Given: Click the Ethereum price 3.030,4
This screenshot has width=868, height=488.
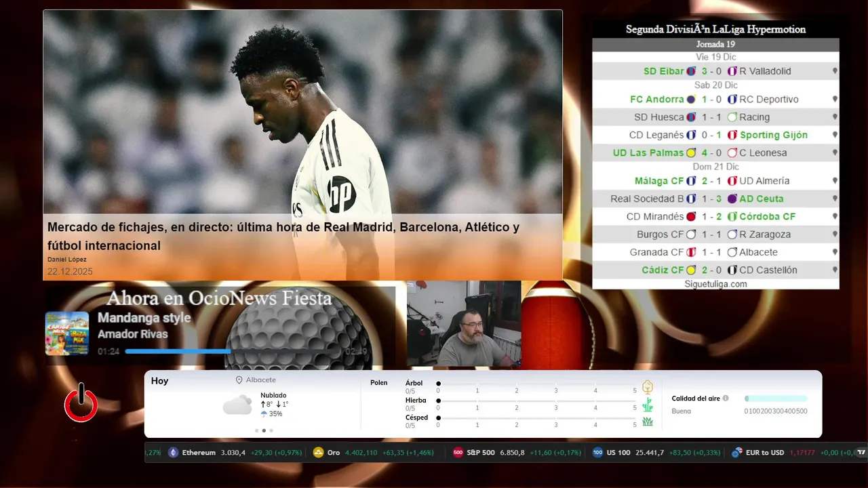Looking at the screenshot, I should pos(233,453).
